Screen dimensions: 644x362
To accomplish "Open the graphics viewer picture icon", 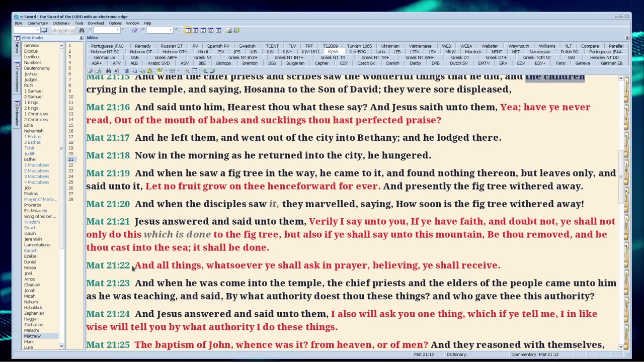I will [x=228, y=30].
